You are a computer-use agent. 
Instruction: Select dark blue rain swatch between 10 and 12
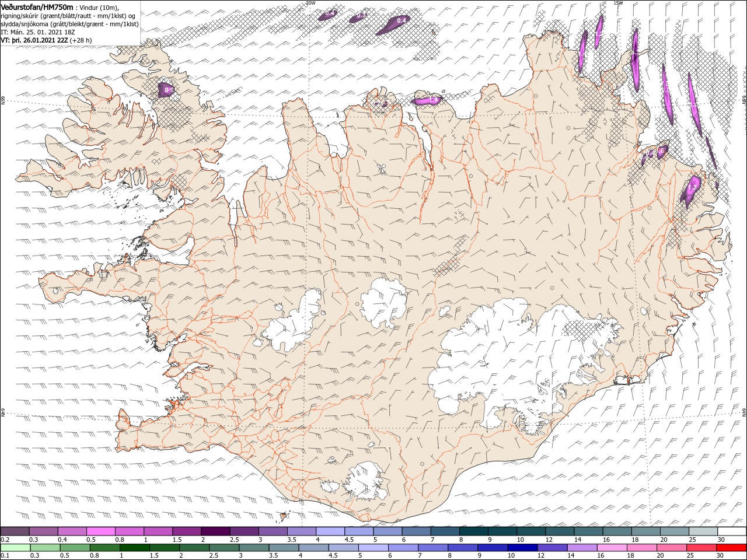pyautogui.click(x=521, y=547)
